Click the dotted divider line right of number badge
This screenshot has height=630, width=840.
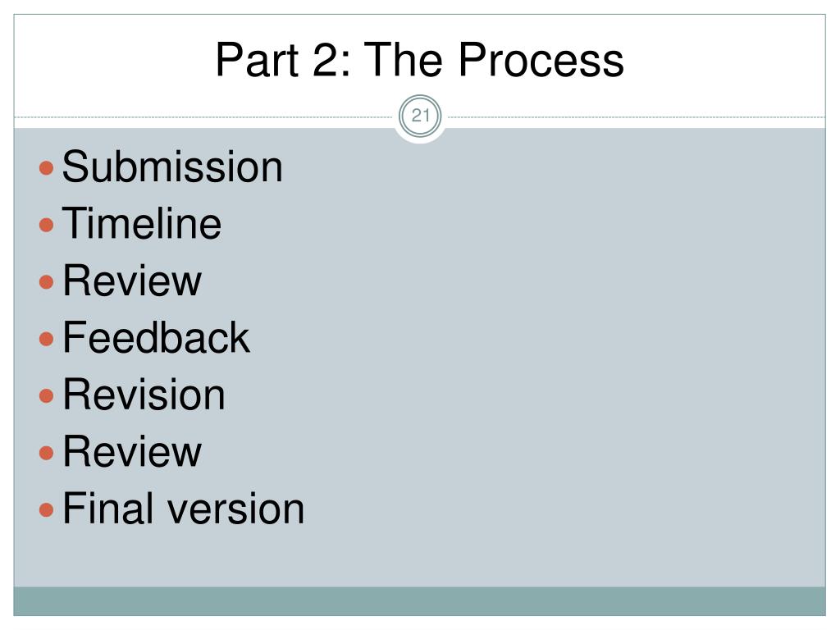(x=636, y=116)
